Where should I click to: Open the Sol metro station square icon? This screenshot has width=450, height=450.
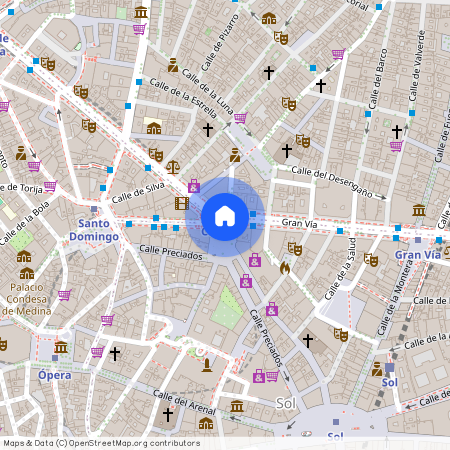tap(390, 368)
